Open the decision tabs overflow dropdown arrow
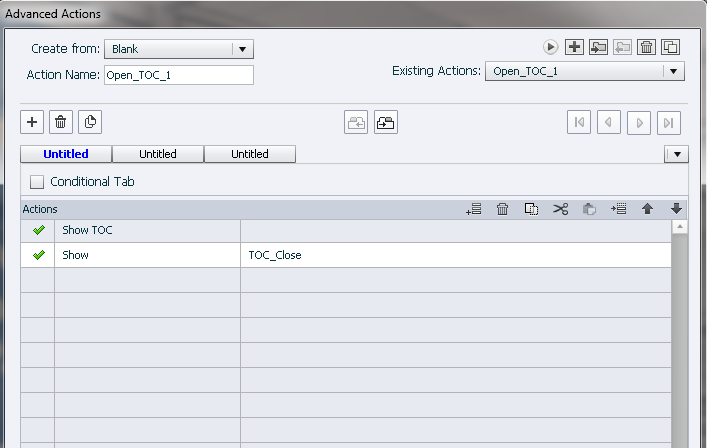707x448 pixels. pyautogui.click(x=676, y=154)
